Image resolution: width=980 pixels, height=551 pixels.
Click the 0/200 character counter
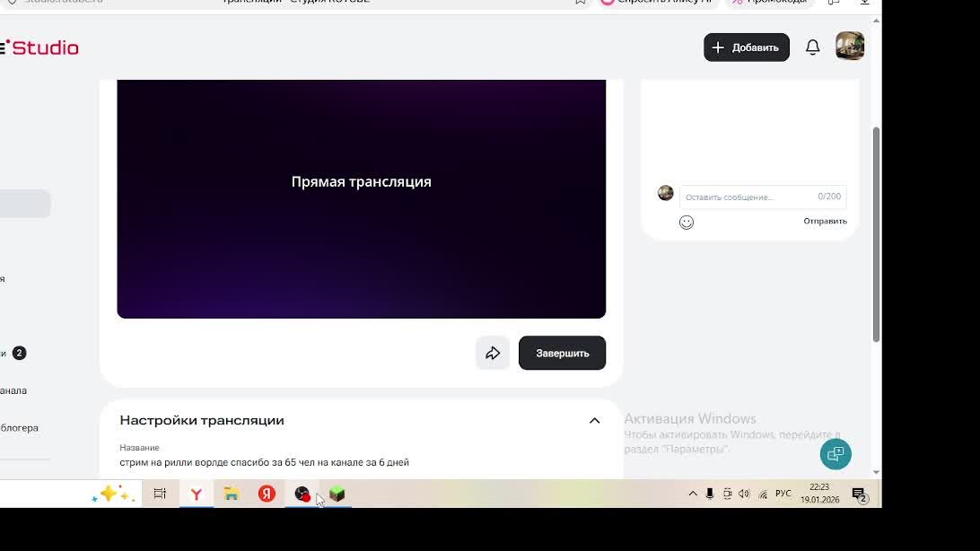coord(829,197)
